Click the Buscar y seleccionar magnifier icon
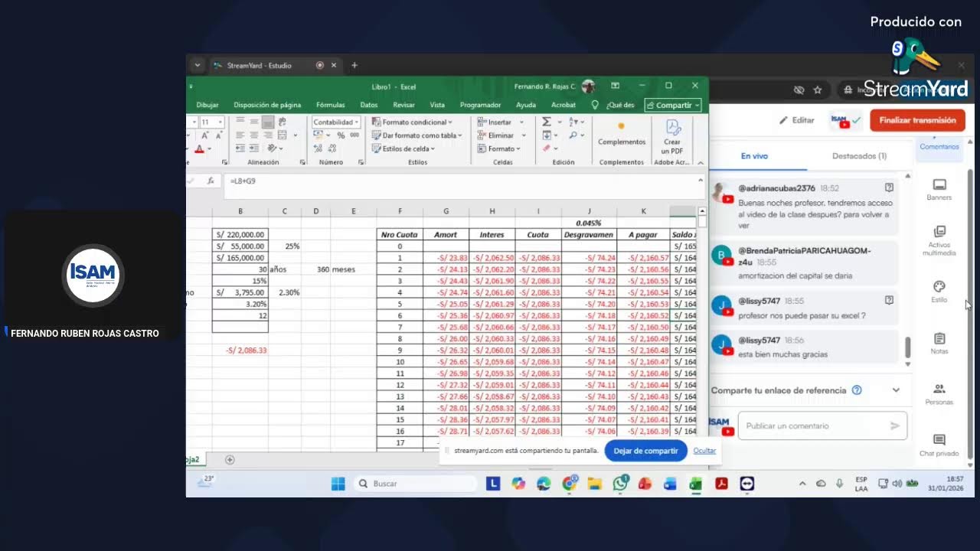Viewport: 980px width, 551px height. pyautogui.click(x=573, y=135)
